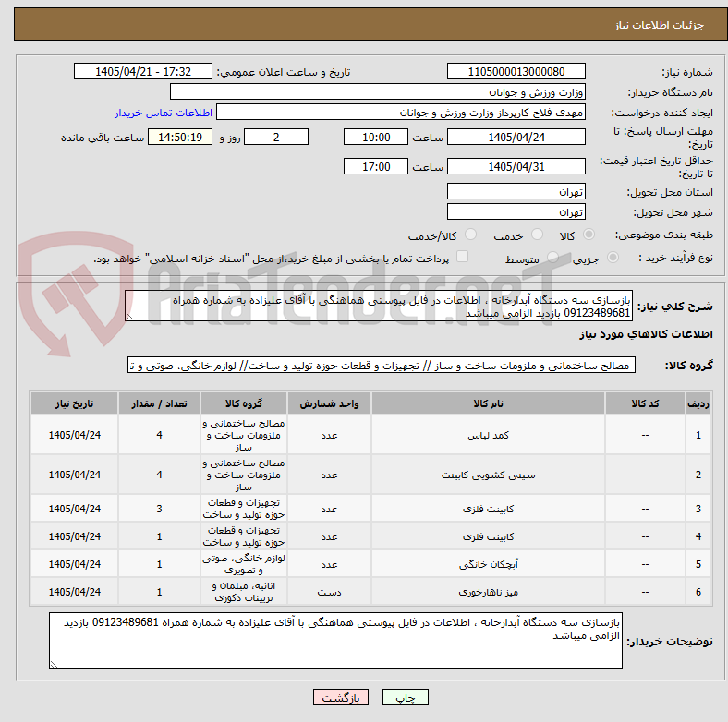This screenshot has height=722, width=728.
Task: Click the unit cell دست in row 6
Action: 329,592
